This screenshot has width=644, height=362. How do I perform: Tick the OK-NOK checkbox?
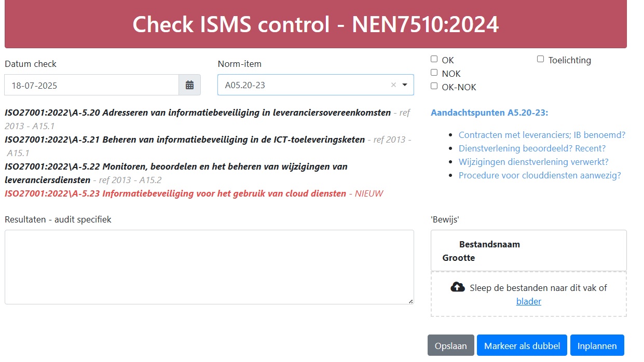(434, 86)
